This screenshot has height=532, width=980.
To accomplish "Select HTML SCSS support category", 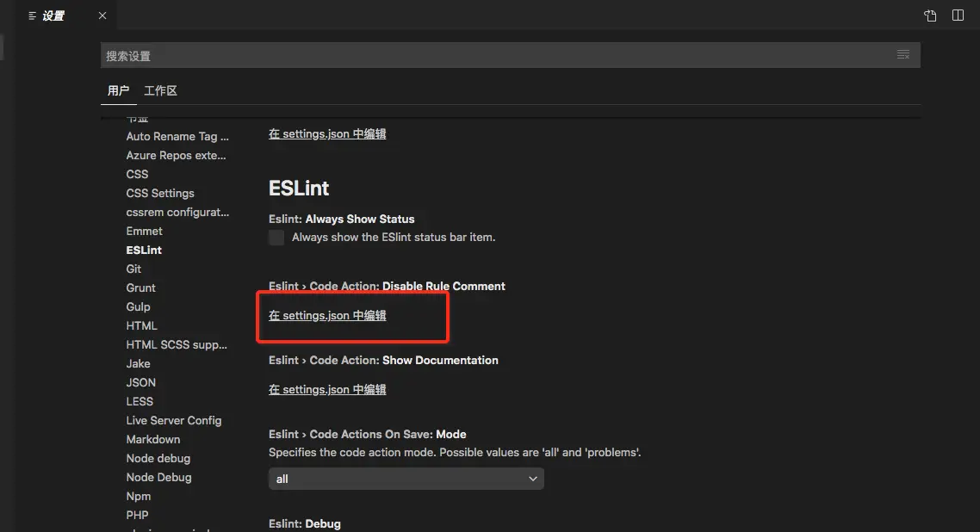I will point(177,344).
